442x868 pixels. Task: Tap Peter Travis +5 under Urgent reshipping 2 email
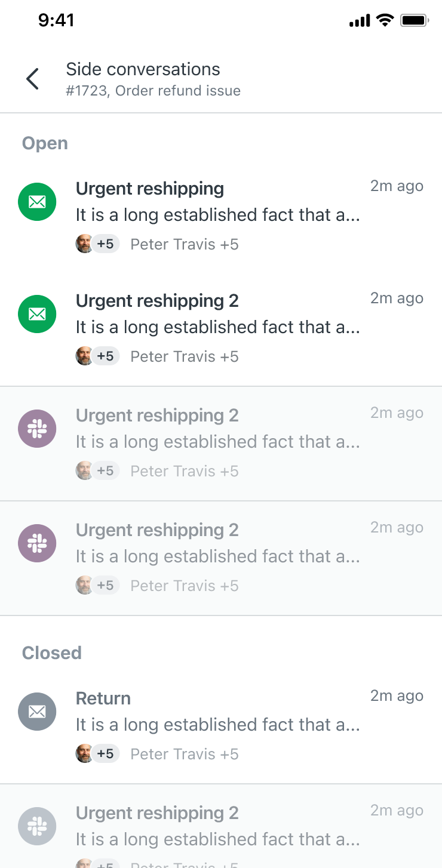coord(185,356)
